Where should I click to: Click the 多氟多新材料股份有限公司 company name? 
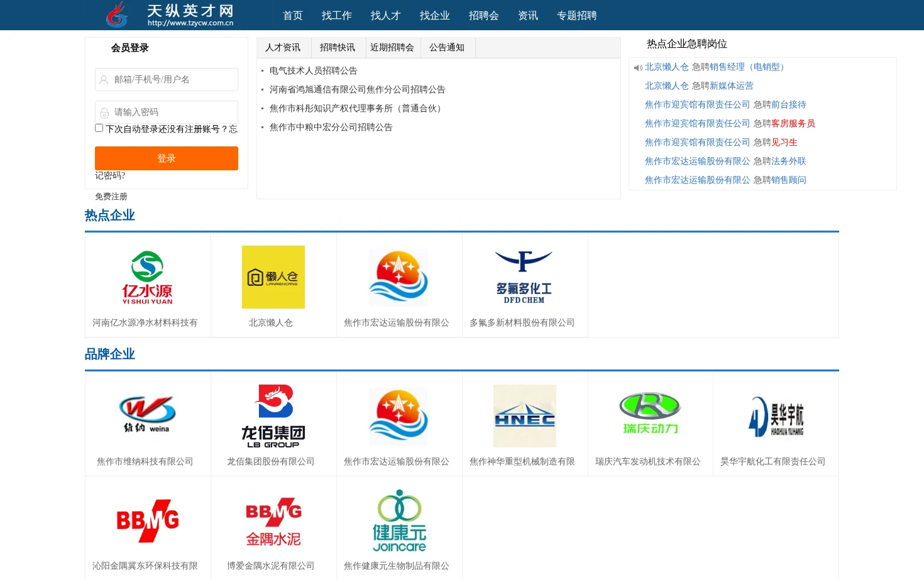tap(522, 323)
